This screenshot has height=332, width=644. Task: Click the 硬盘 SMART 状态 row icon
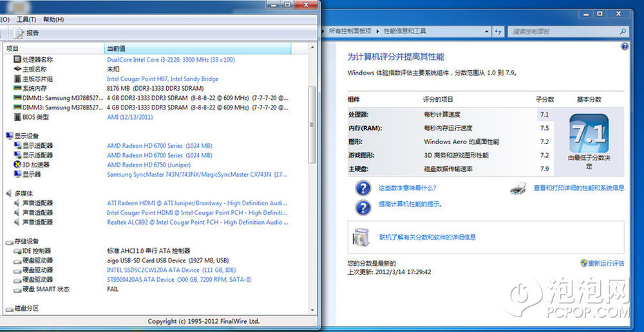pos(17,290)
